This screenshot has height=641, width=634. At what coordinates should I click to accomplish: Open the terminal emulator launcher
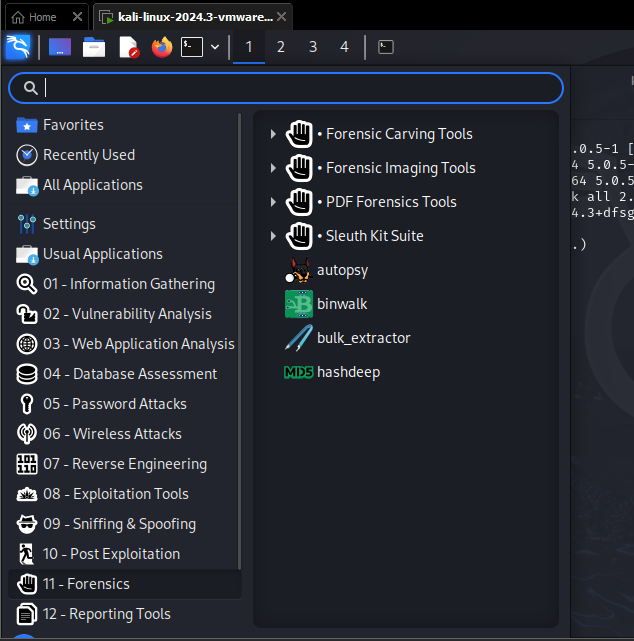pyautogui.click(x=192, y=47)
